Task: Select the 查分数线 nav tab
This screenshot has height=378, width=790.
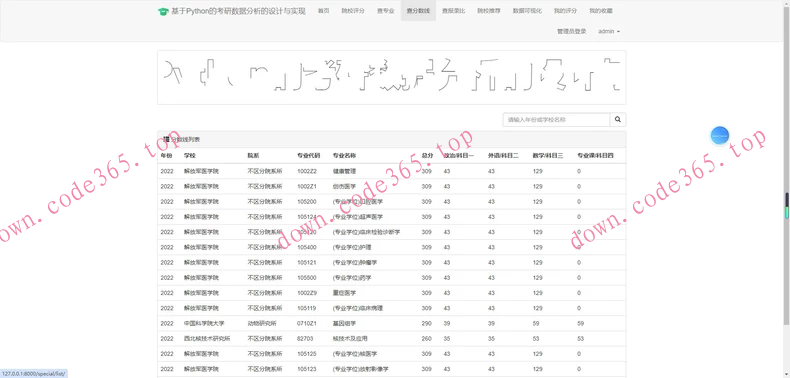Action: click(x=418, y=11)
